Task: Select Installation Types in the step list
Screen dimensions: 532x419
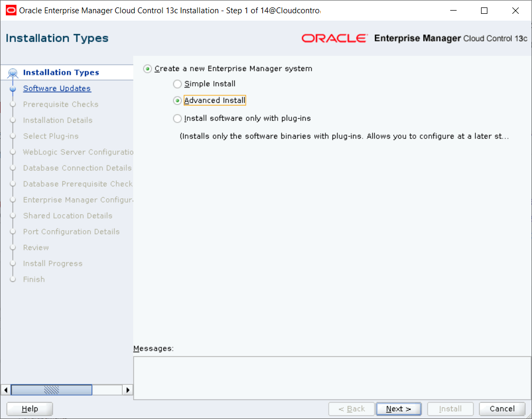Action: point(61,73)
